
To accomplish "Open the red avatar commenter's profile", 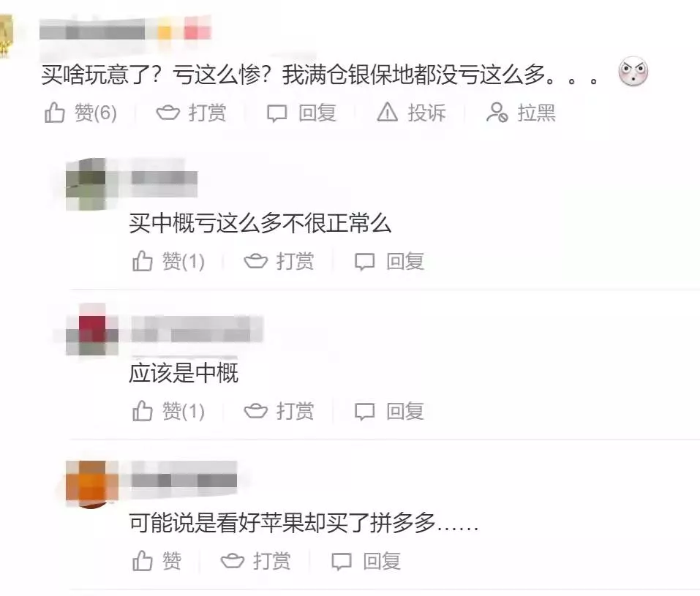I will coord(92,330).
